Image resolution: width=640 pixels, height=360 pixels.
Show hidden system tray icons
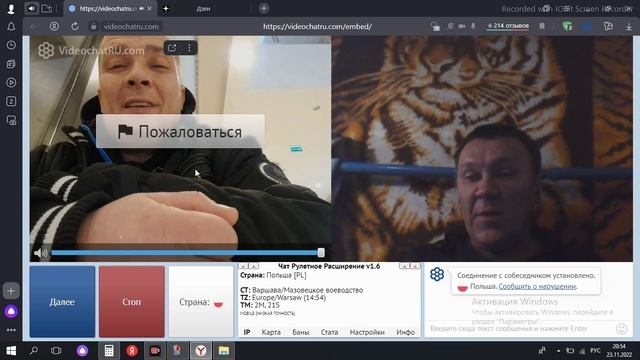(x=558, y=351)
